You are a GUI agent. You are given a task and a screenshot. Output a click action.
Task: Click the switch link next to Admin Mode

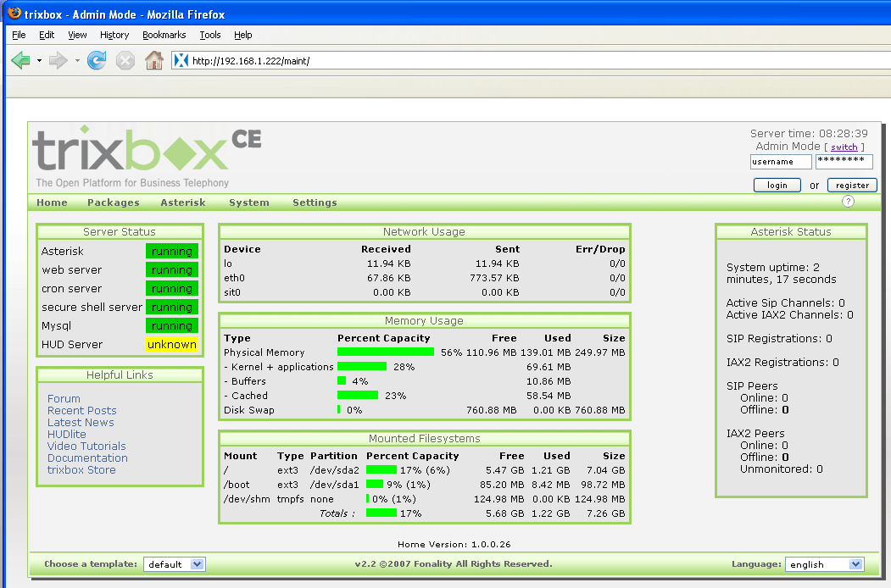(844, 147)
